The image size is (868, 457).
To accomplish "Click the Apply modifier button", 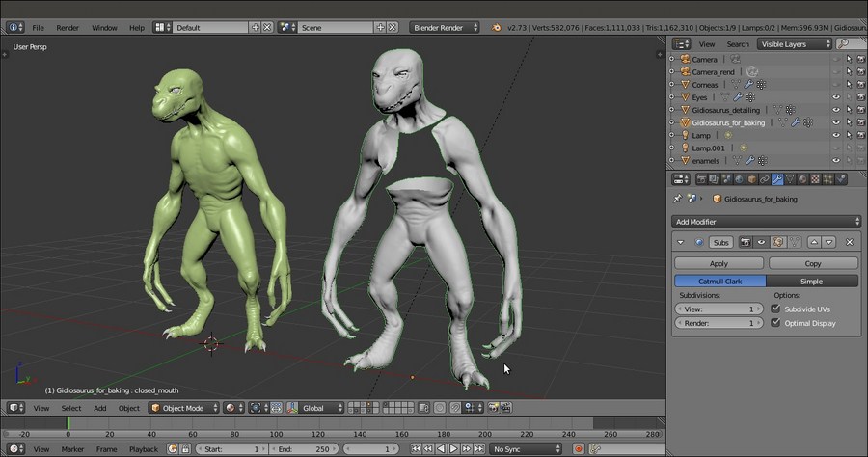I will click(x=719, y=263).
